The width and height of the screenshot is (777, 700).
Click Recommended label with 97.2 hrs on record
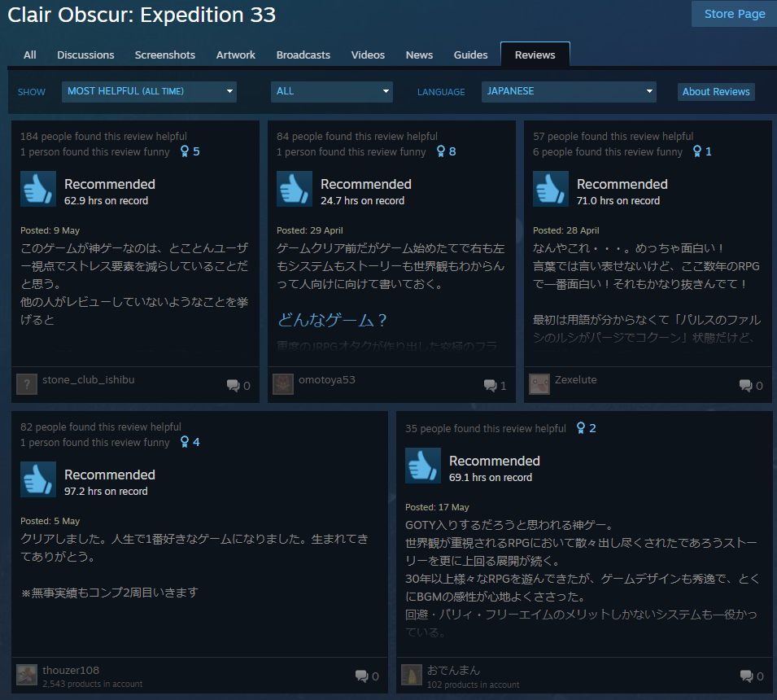[110, 475]
